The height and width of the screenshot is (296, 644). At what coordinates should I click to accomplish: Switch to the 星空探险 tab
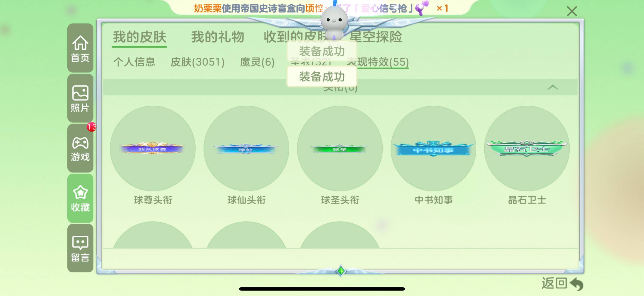tap(376, 37)
